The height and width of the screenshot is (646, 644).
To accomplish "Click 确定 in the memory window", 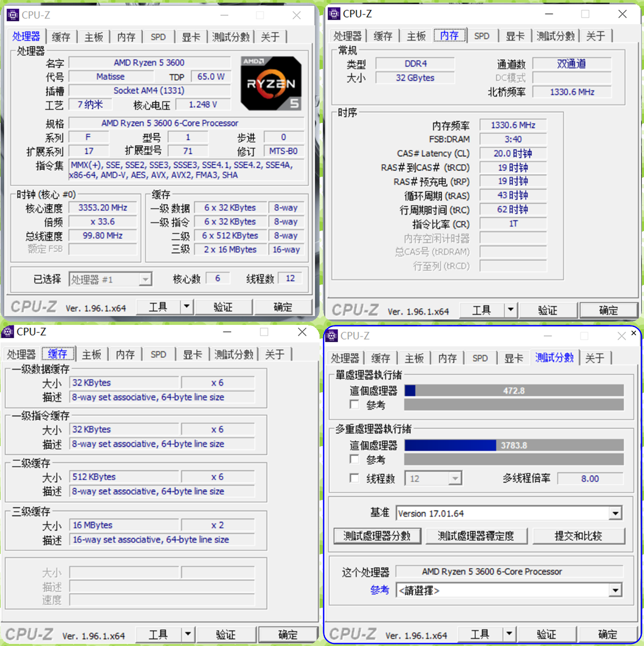I will tap(608, 310).
